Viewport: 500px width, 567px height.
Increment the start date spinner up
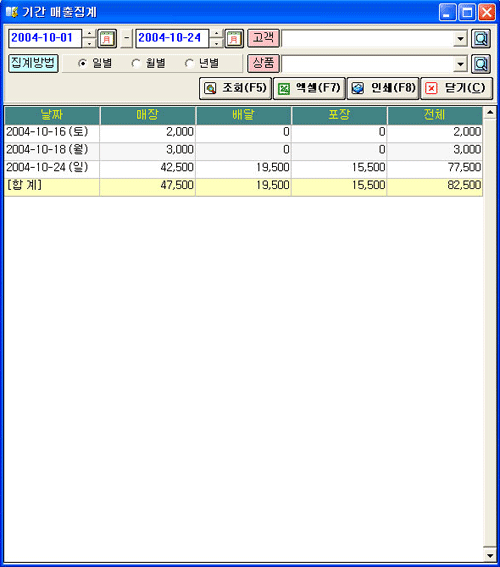[x=89, y=34]
